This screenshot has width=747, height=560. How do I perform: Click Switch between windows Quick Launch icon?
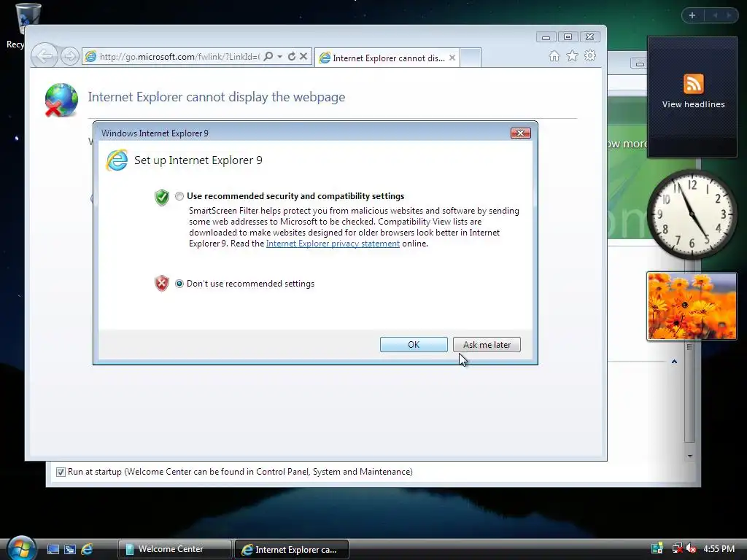pos(69,549)
